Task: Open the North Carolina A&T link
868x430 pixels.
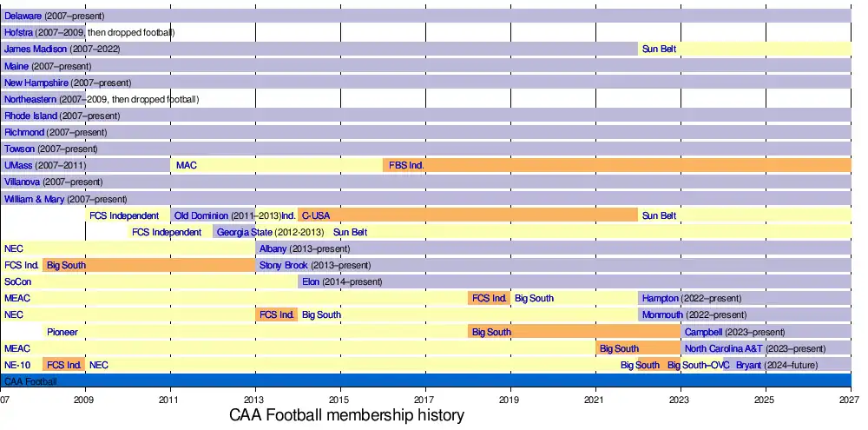Action: coord(724,348)
